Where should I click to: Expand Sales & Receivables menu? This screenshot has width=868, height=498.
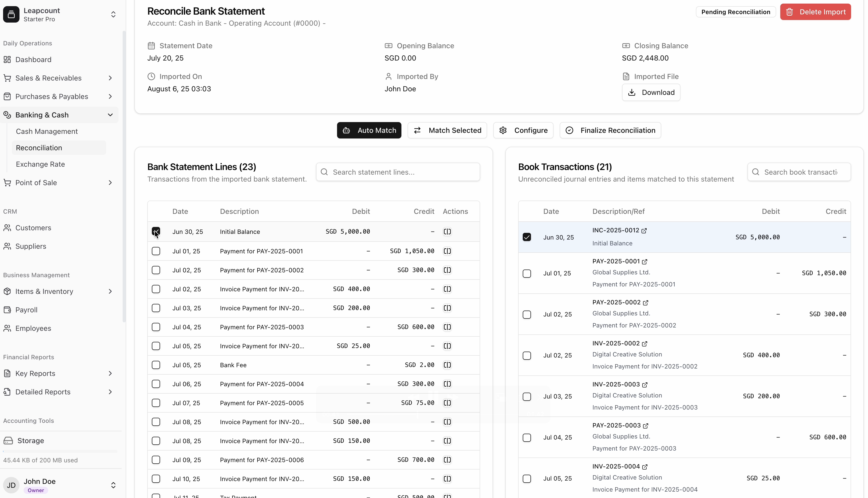59,78
